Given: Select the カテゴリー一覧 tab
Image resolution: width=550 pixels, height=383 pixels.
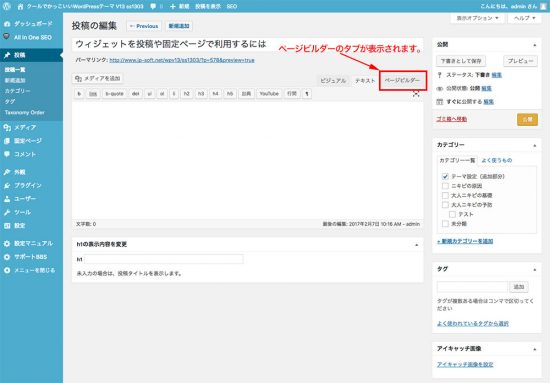Looking at the screenshot, I should point(457,160).
